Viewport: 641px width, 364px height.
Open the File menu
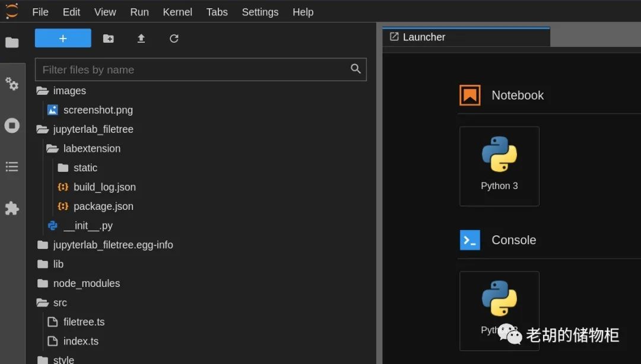[x=40, y=12]
